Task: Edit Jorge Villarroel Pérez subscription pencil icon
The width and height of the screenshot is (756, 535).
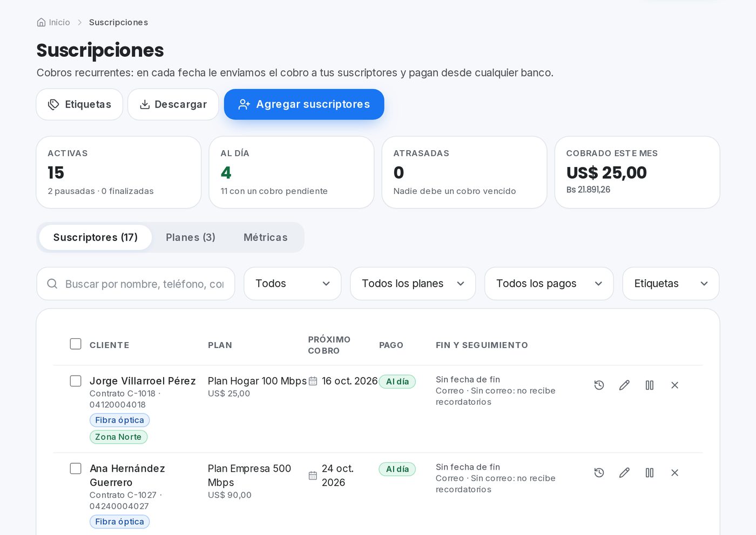Action: click(624, 385)
